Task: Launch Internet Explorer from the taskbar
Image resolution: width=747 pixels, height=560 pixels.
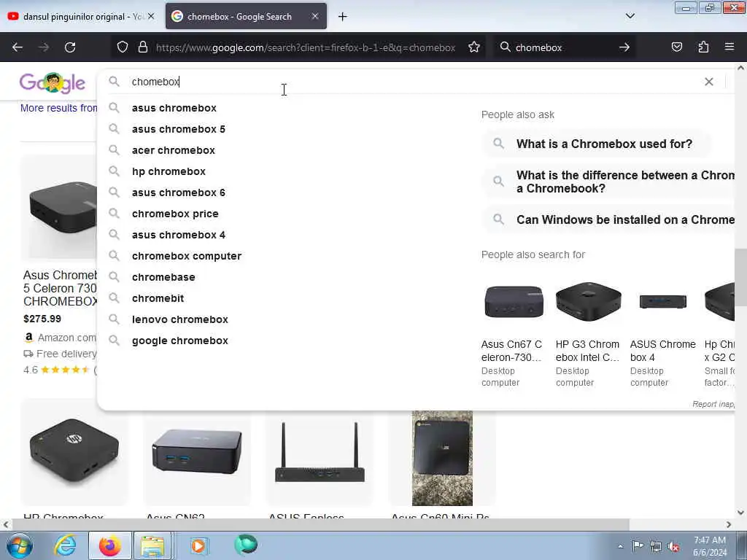Action: (x=65, y=545)
